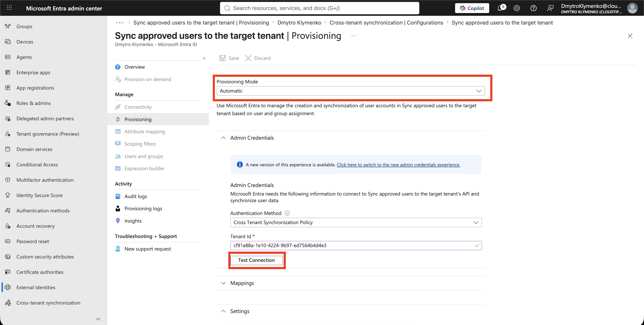644x325 pixels.
Task: Click the Password reset icon
Action: click(x=8, y=241)
